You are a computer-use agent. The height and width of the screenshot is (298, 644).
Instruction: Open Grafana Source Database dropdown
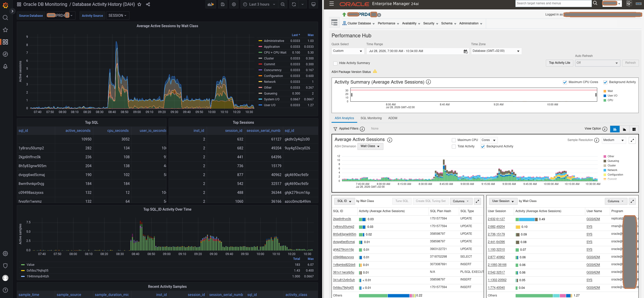[61, 15]
